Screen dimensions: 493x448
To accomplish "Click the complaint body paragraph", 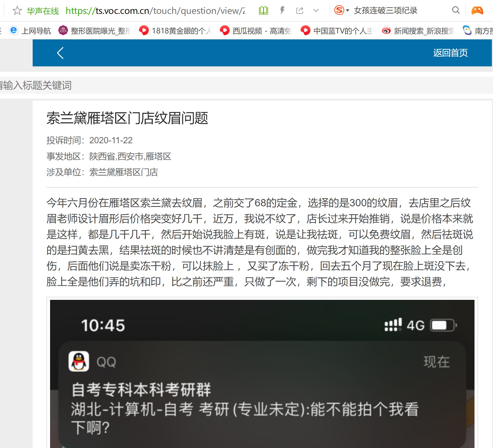I will pyautogui.click(x=260, y=242).
